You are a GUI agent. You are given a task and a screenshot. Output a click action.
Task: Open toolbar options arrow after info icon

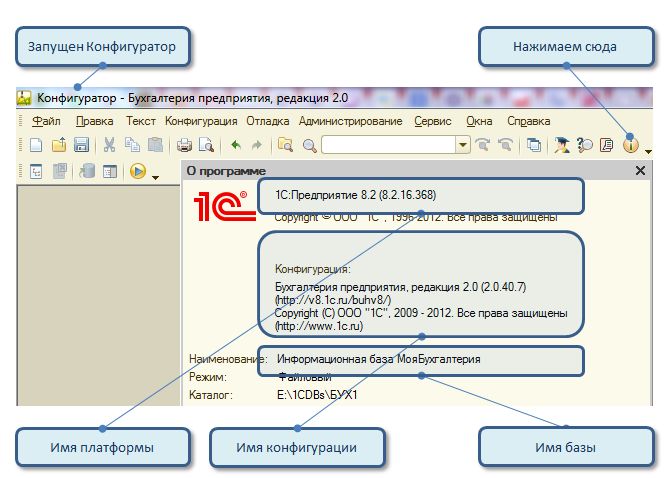pos(649,152)
